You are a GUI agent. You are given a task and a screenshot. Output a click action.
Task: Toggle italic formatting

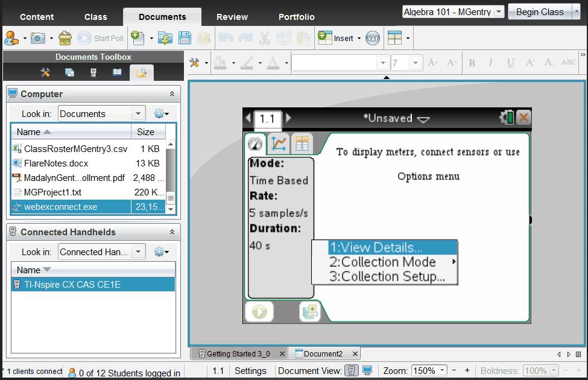490,63
